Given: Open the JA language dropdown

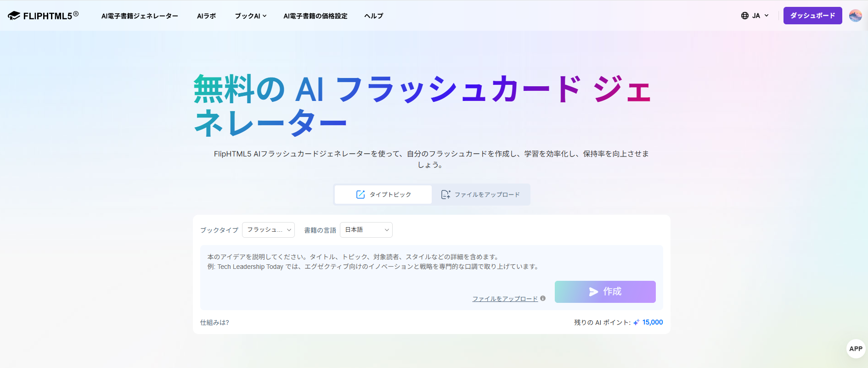Looking at the screenshot, I should (x=755, y=16).
